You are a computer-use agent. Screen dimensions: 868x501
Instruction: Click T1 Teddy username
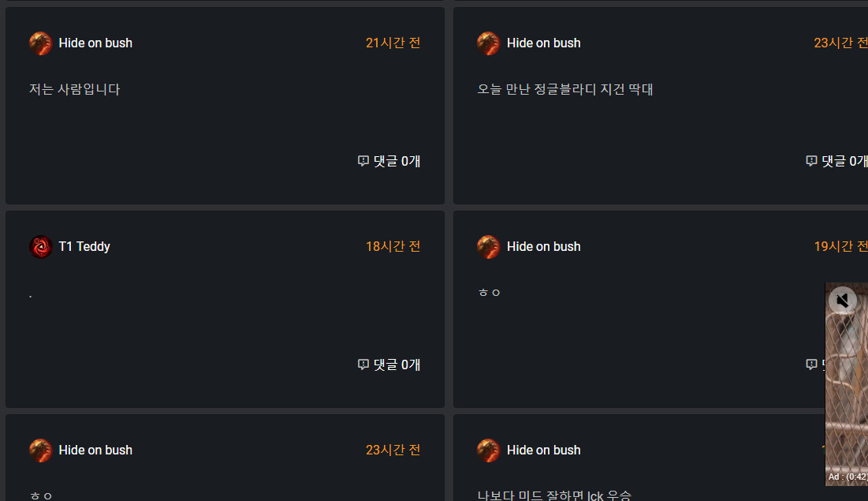[84, 247]
